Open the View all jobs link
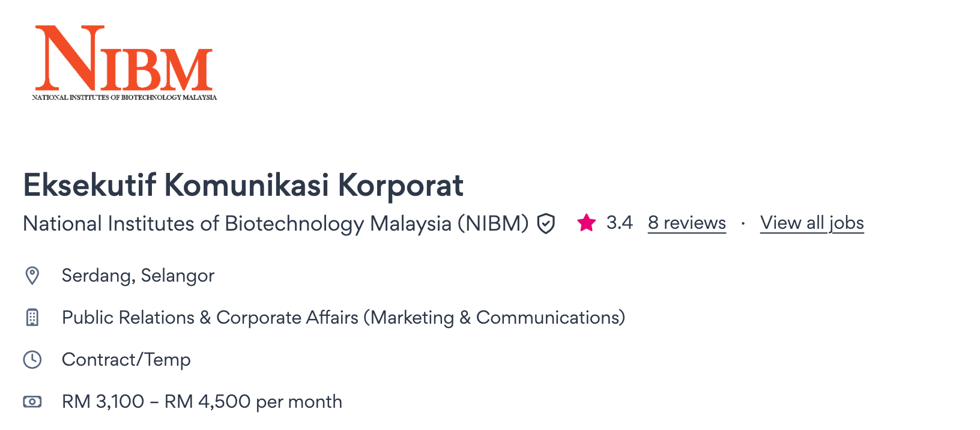The width and height of the screenshot is (980, 430). (811, 223)
